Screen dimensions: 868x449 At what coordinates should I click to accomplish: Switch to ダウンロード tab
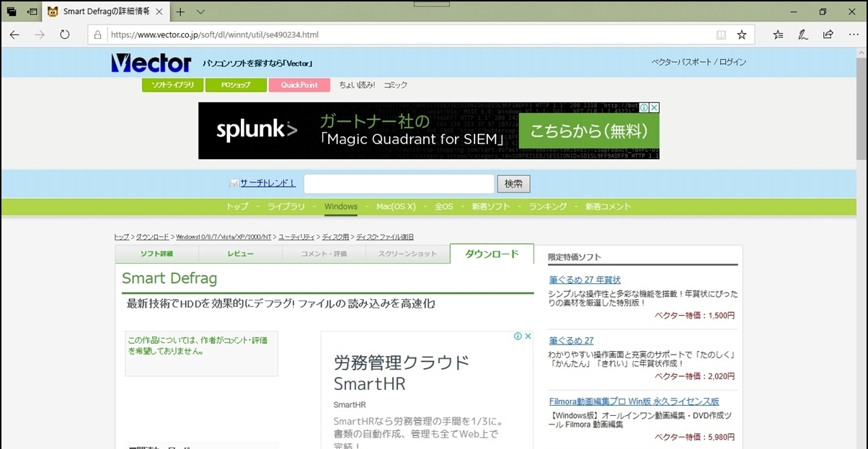[492, 254]
